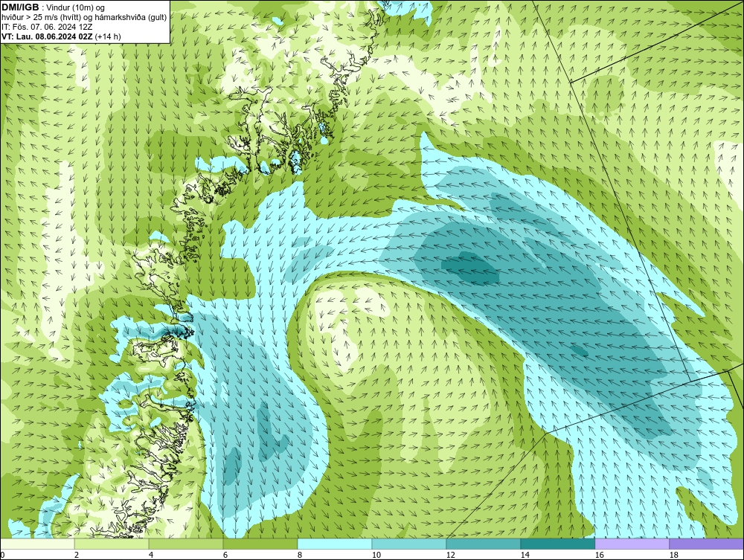The height and width of the screenshot is (560, 744).
Task: Click the 10-12 m/s turquoise swatch
Action: (409, 544)
